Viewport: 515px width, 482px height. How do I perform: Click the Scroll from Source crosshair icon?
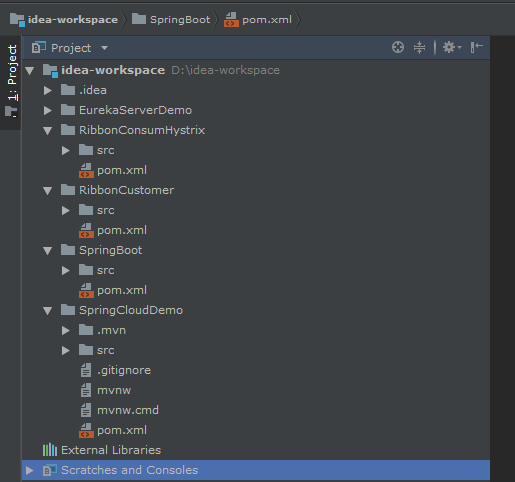pyautogui.click(x=398, y=47)
